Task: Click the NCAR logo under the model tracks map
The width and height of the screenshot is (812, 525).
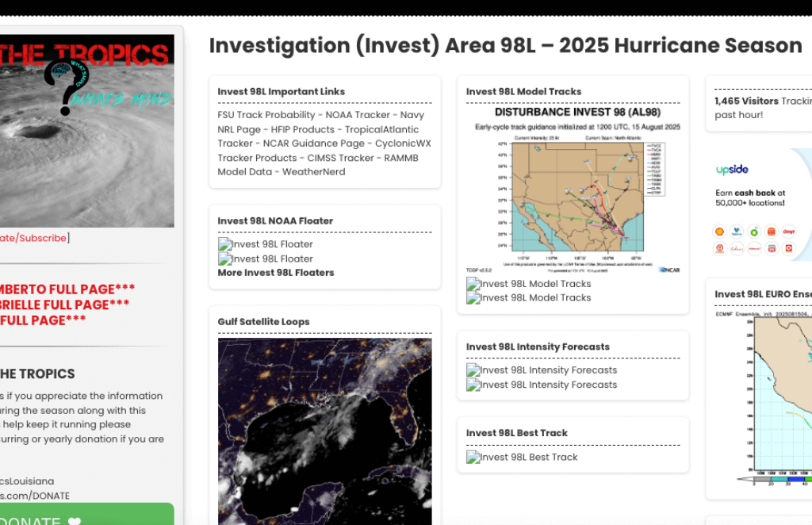Action: click(x=668, y=270)
